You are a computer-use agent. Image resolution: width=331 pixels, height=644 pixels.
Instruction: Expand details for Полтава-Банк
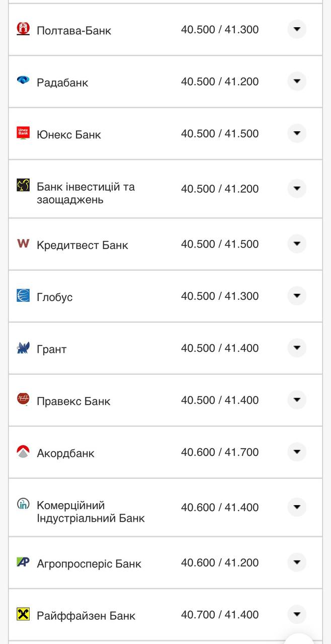pos(297,29)
